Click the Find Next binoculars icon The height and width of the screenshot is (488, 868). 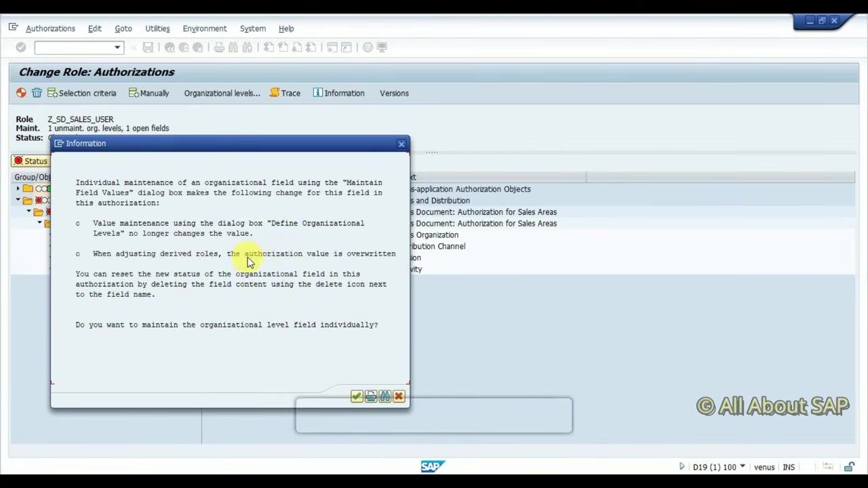(248, 47)
